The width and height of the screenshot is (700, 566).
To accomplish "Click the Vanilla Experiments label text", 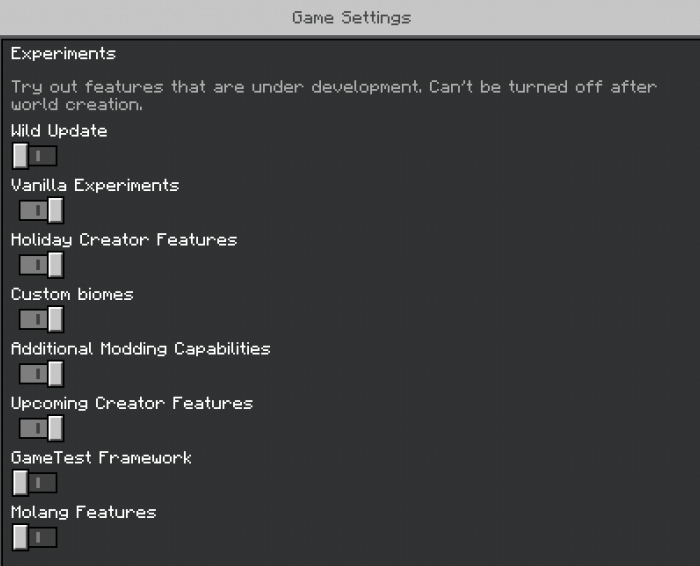I will (95, 185).
